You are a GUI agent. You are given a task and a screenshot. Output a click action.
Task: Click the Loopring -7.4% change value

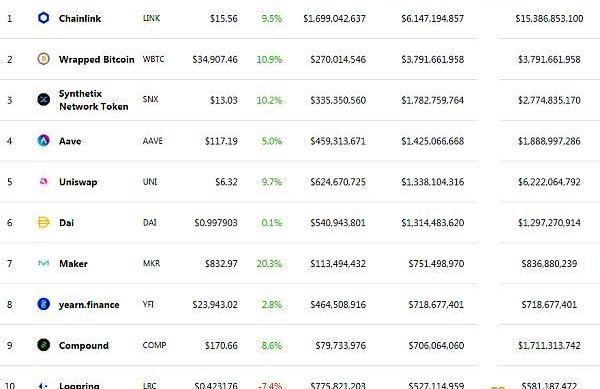point(270,386)
